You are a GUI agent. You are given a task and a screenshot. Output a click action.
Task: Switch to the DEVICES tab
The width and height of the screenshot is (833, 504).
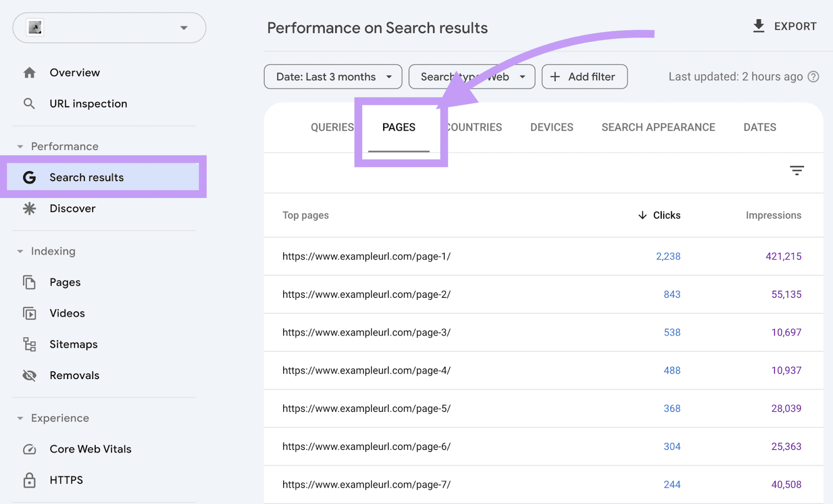[551, 127]
